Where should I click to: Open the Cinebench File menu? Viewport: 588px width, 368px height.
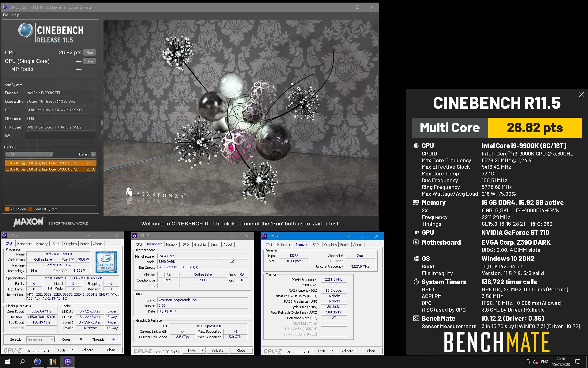[x=6, y=15]
